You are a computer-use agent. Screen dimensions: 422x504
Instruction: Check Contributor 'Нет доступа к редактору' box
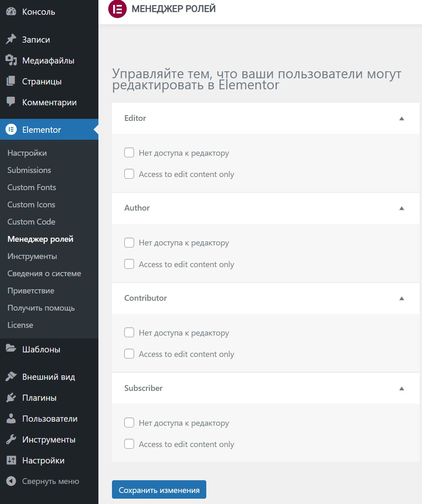tap(129, 333)
